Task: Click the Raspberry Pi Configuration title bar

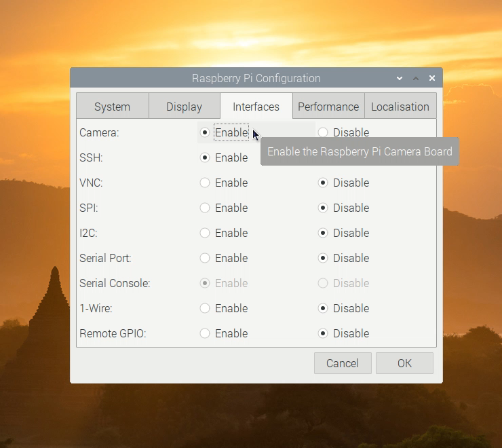Action: tap(256, 78)
